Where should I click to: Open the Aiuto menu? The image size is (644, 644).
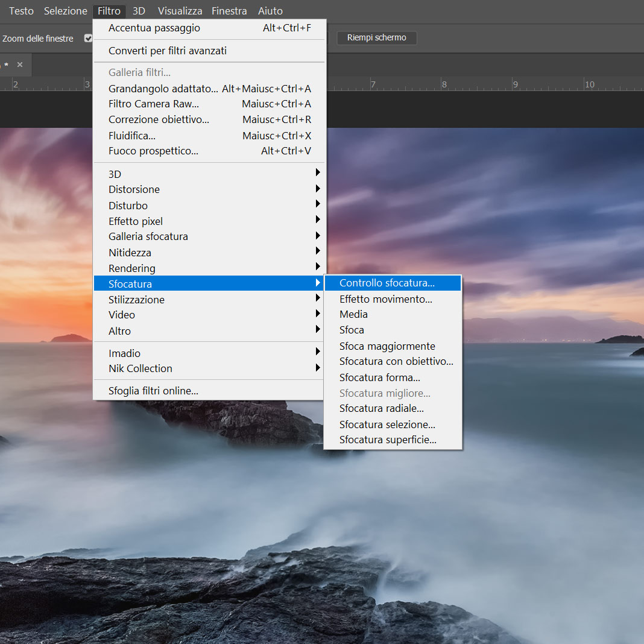(270, 11)
